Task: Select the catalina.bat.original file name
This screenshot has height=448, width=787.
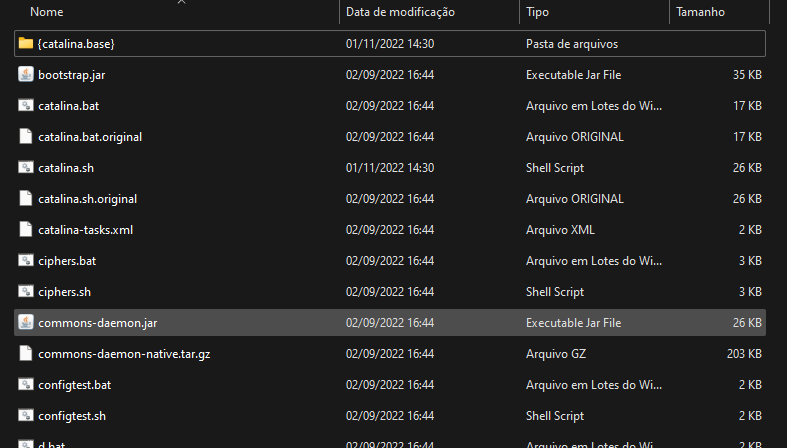Action: pos(89,137)
